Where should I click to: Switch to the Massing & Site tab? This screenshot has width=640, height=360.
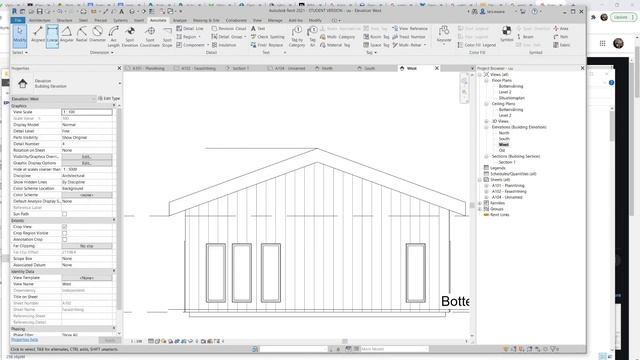click(206, 20)
